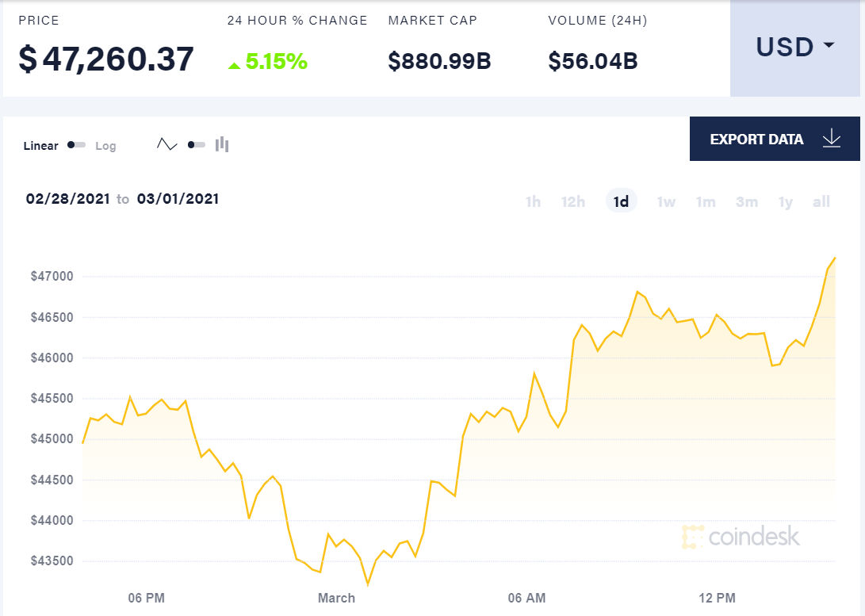Select the 1h time range link
Screen dimensions: 865x616
click(533, 202)
